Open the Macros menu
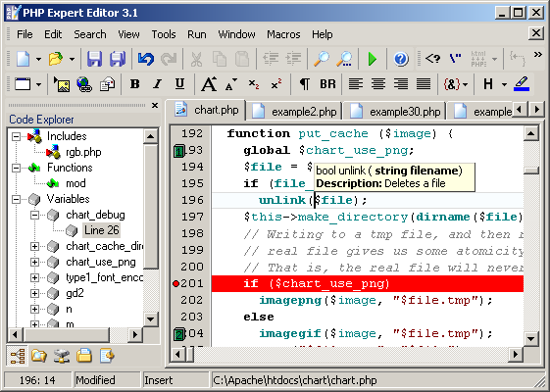 coord(283,34)
